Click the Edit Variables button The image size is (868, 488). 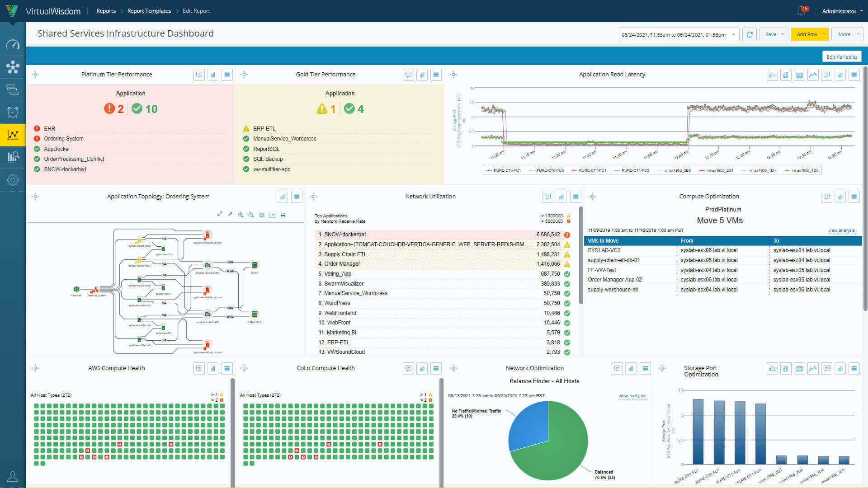tap(841, 57)
